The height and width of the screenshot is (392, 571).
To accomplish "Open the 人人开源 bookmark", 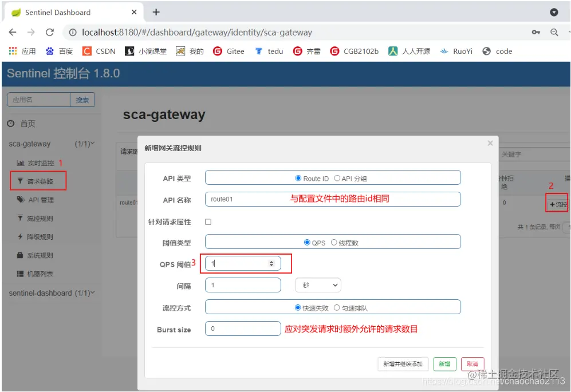I will click(409, 52).
